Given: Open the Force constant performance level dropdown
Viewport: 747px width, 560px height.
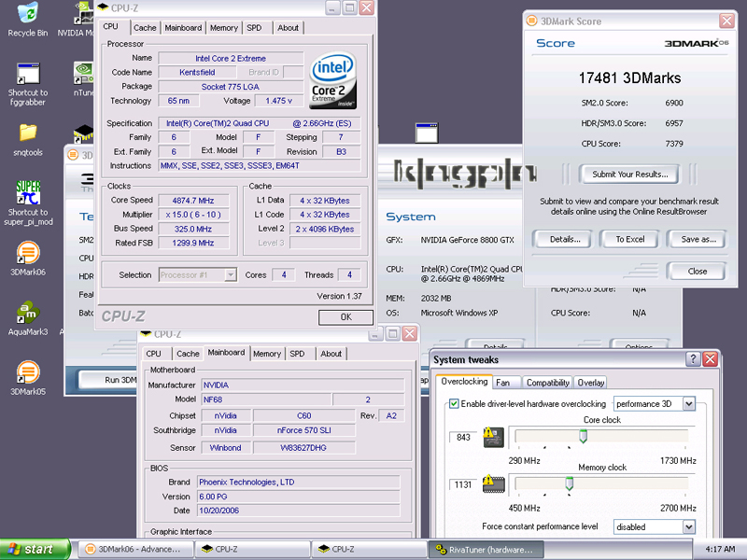Looking at the screenshot, I should (x=688, y=526).
